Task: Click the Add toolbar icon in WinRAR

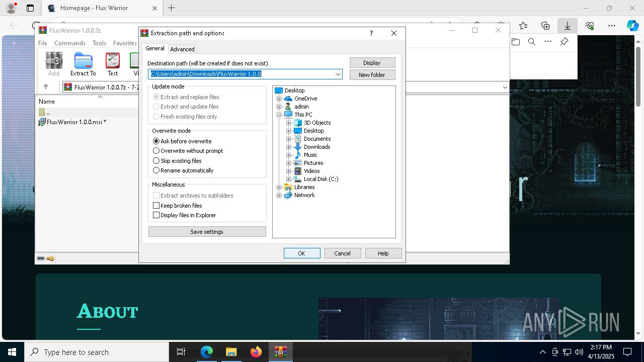Action: click(54, 64)
